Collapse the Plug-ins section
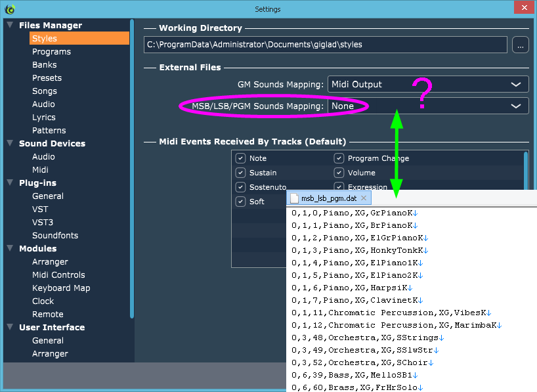 [10, 183]
